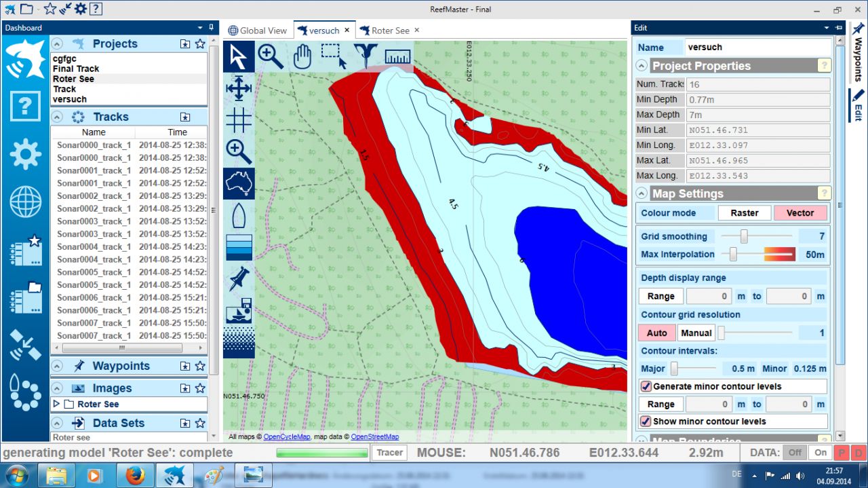The height and width of the screenshot is (488, 868).
Task: Expand the Roter See images folder
Action: point(56,404)
